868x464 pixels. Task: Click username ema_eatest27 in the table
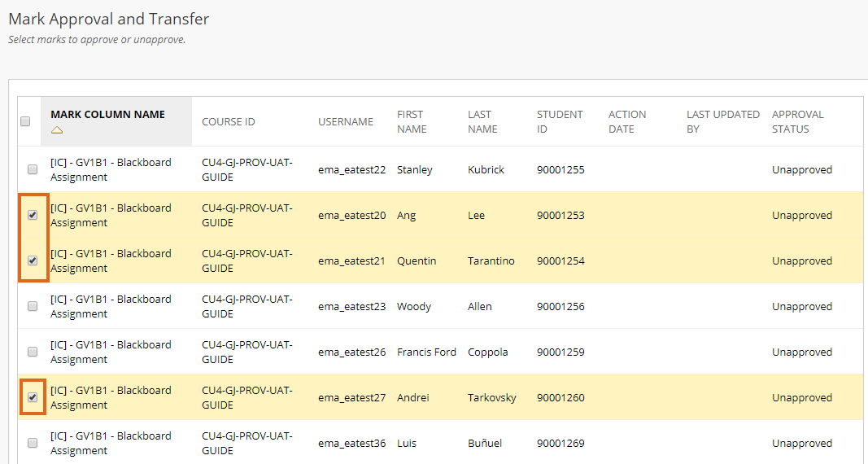click(x=351, y=397)
